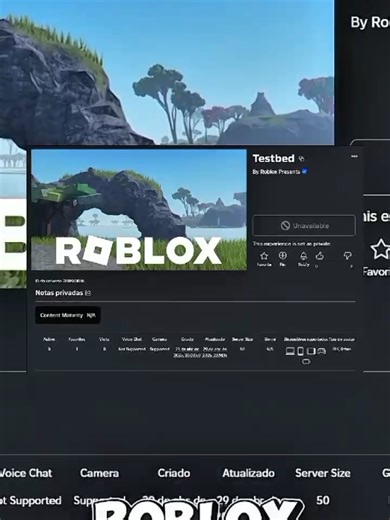Click the enlarged 'Not Supported' voice chat value
This screenshot has height=520, width=390.
pos(31,500)
